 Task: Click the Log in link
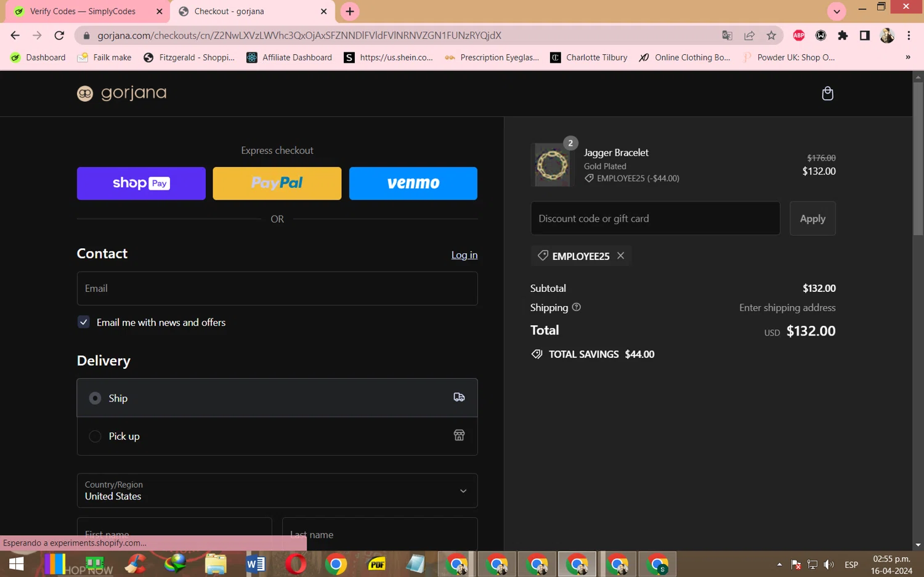464,255
